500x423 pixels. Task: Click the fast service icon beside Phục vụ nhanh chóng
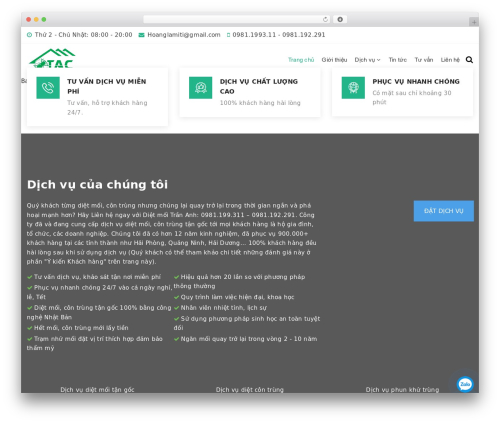tap(353, 88)
